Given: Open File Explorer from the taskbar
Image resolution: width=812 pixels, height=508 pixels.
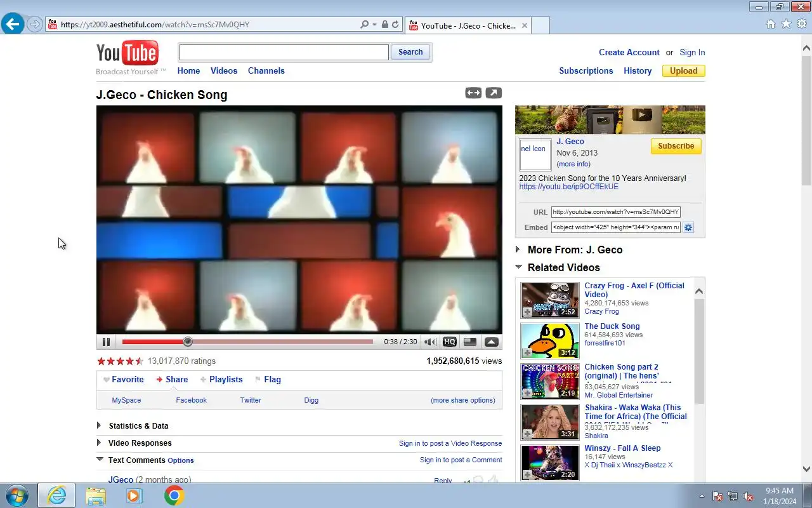Looking at the screenshot, I should 96,495.
